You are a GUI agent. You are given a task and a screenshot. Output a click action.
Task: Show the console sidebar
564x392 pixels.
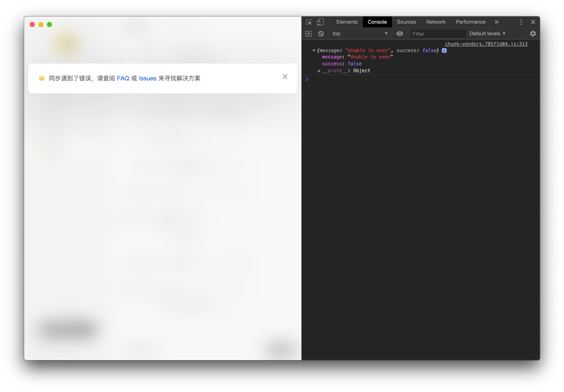pyautogui.click(x=308, y=34)
